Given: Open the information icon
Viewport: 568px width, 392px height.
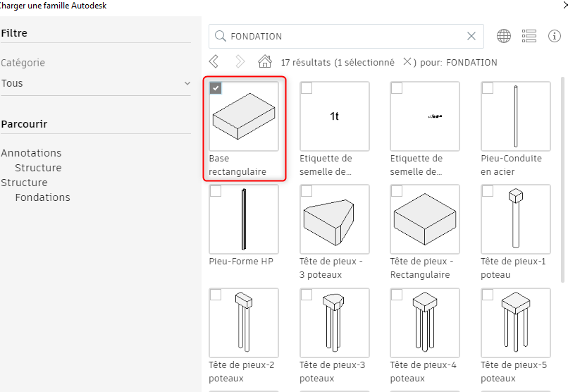Looking at the screenshot, I should coord(554,36).
